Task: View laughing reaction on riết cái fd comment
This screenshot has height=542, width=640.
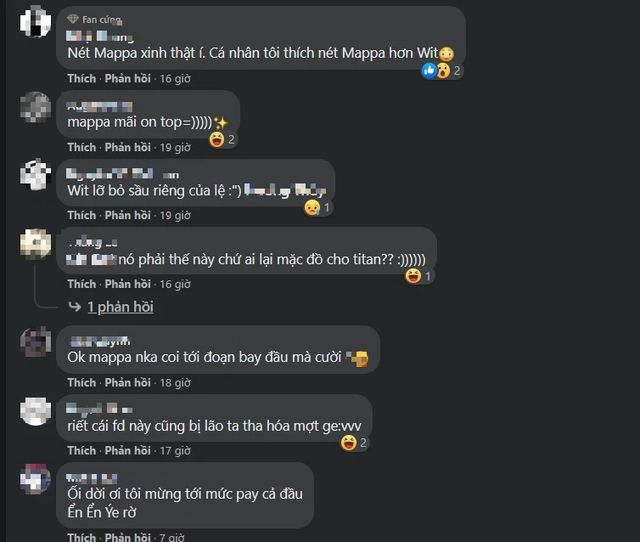Action: pos(354,443)
